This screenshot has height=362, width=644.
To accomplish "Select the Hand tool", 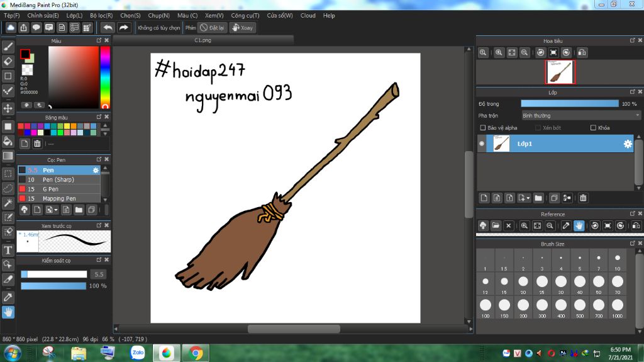I will pyautogui.click(x=8, y=312).
